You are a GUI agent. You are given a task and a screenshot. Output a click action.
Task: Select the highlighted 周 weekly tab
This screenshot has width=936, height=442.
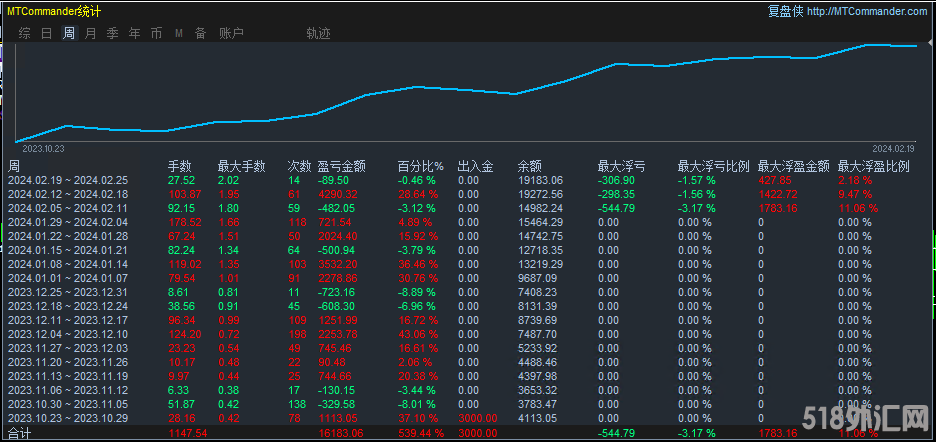point(69,33)
